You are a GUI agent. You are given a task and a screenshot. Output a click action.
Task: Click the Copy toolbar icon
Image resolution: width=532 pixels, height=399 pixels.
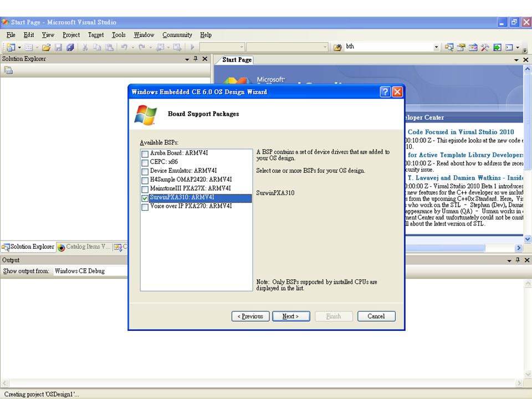pos(97,47)
